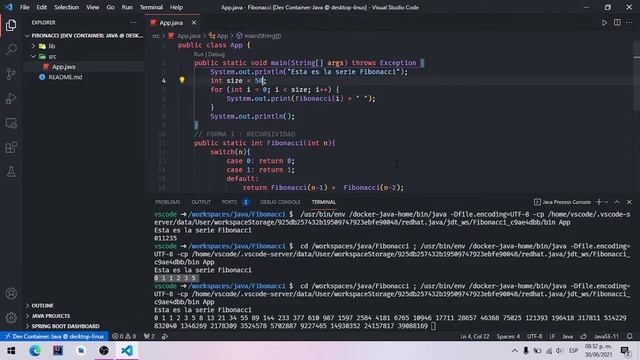Open the Explorer view in activity bar

point(11,25)
